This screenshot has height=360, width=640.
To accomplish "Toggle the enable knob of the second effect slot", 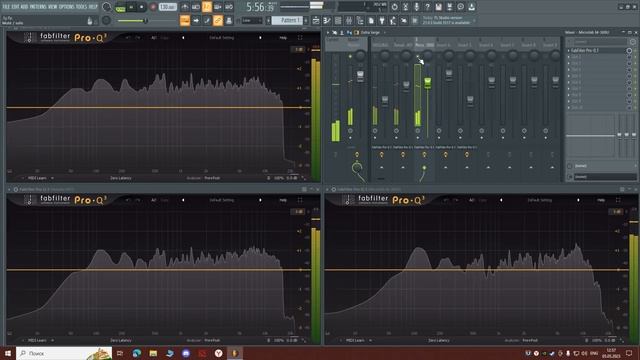I will point(629,57).
